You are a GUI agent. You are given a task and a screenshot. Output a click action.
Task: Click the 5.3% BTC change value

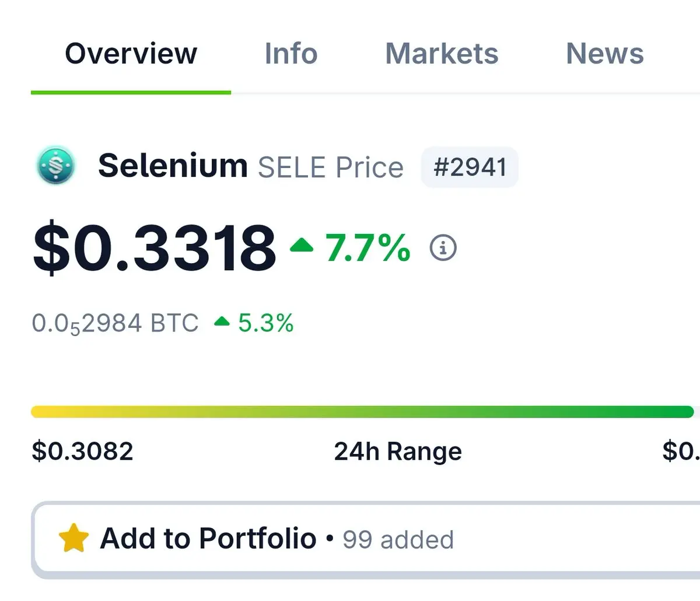pos(266,323)
